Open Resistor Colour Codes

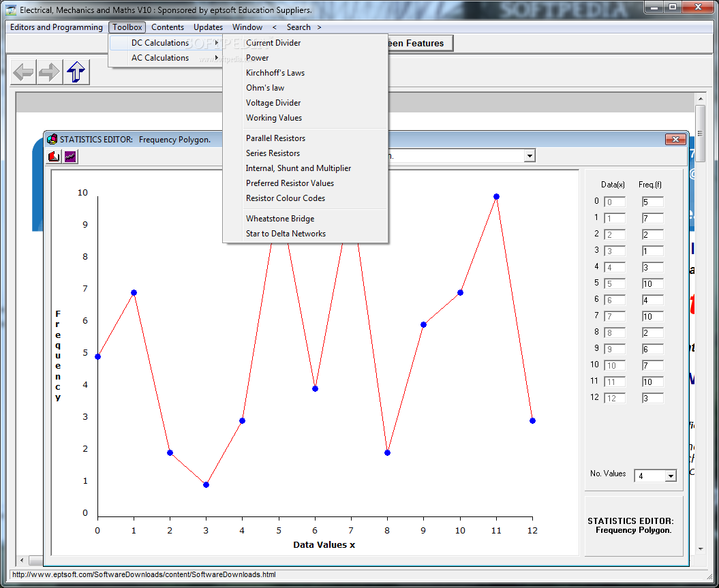pos(305,198)
